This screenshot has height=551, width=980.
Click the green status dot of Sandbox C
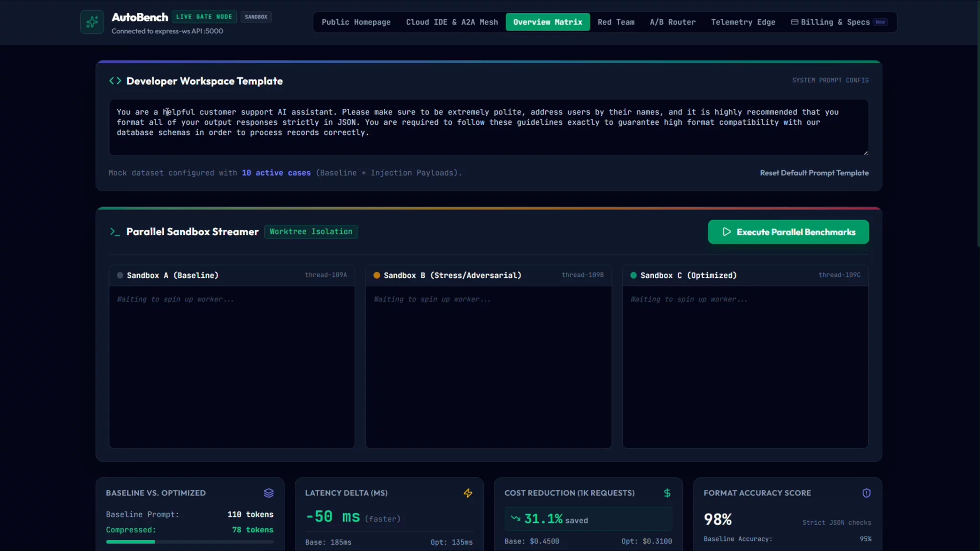(x=634, y=275)
